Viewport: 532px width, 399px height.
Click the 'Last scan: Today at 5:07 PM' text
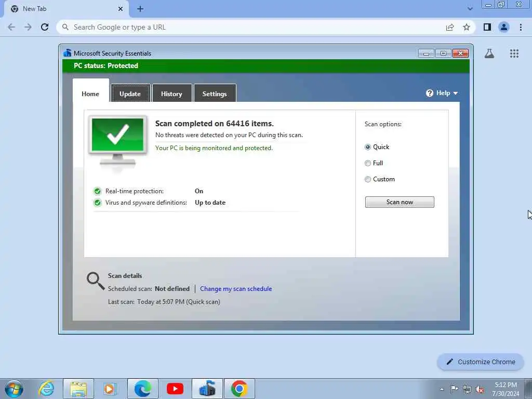164,302
